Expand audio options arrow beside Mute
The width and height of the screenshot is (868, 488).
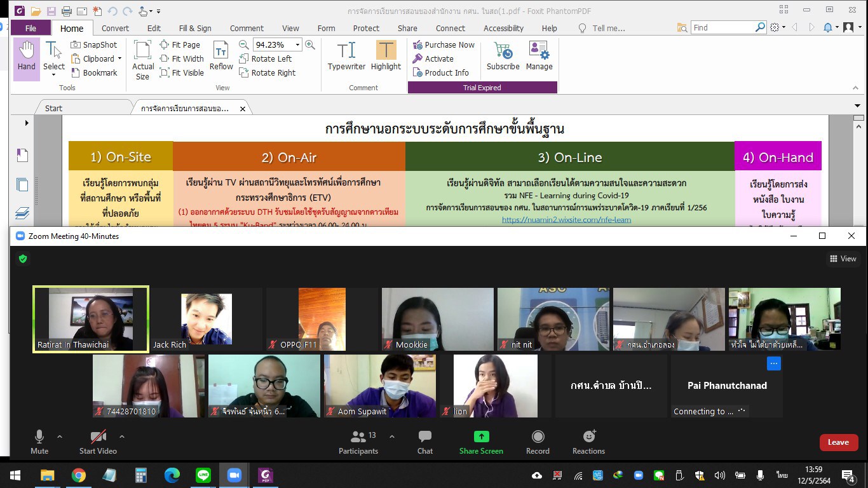coord(60,437)
